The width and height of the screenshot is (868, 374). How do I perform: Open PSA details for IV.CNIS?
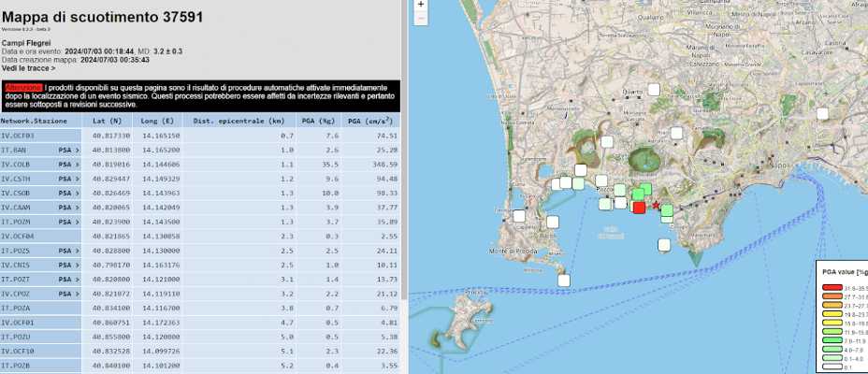pyautogui.click(x=68, y=265)
